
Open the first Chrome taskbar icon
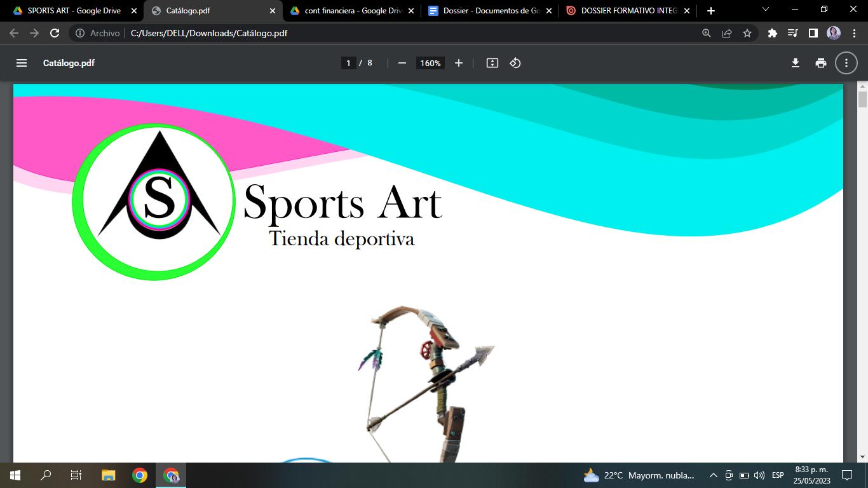pos(140,475)
